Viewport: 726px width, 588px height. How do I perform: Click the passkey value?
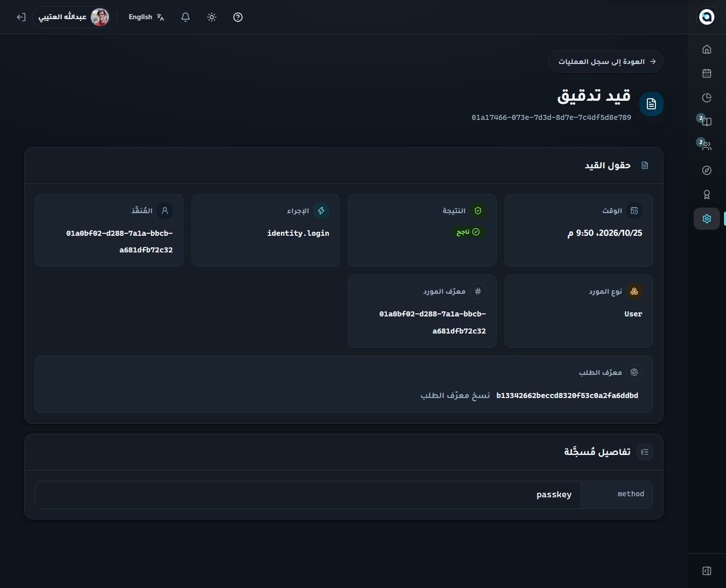554,495
